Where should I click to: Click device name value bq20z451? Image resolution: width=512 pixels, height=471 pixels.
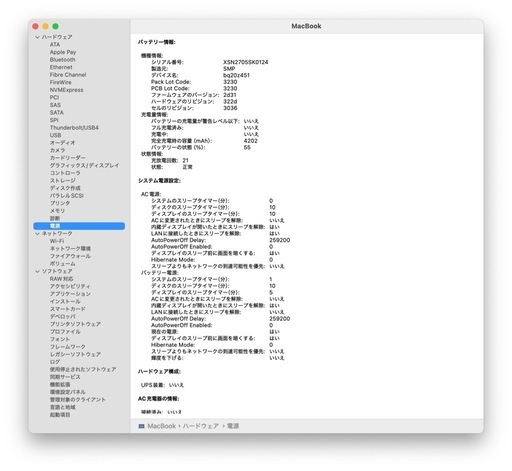coord(236,75)
